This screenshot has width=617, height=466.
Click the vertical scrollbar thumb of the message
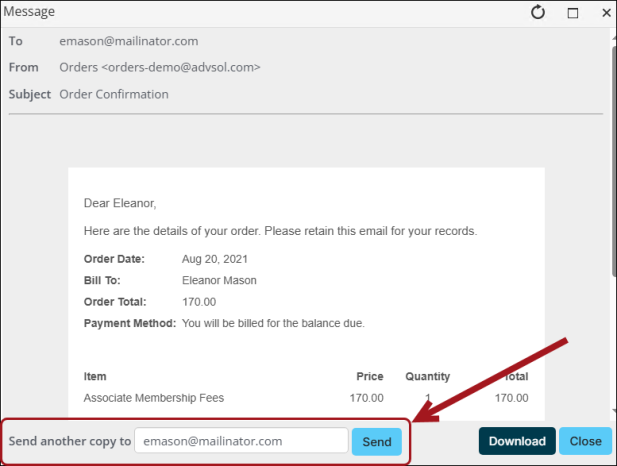tap(614, 161)
